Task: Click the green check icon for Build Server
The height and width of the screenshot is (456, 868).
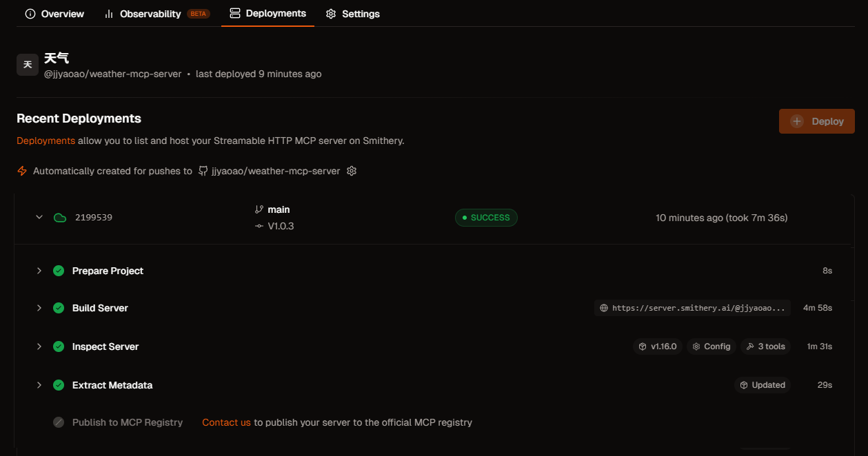Action: [x=59, y=308]
